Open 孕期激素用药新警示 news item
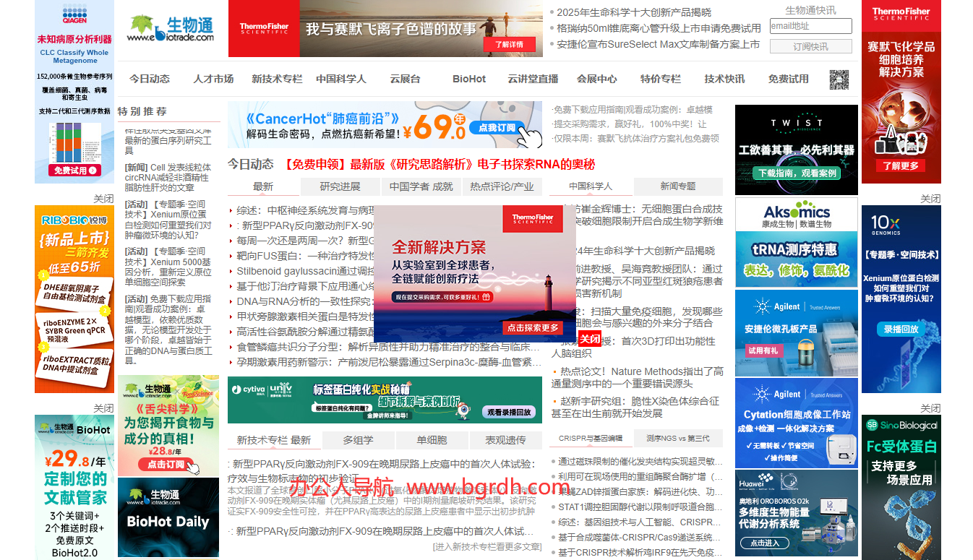 389,362
